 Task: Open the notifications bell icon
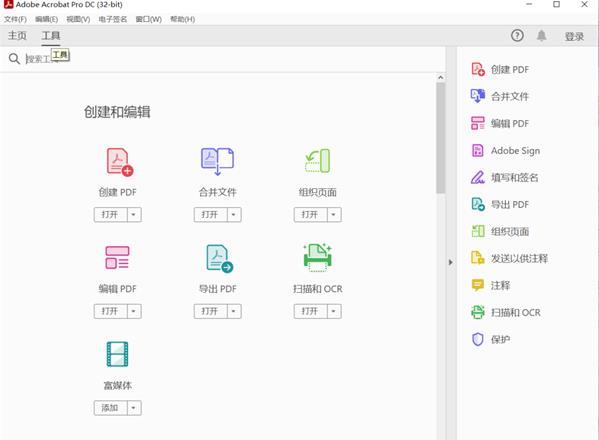coord(541,36)
